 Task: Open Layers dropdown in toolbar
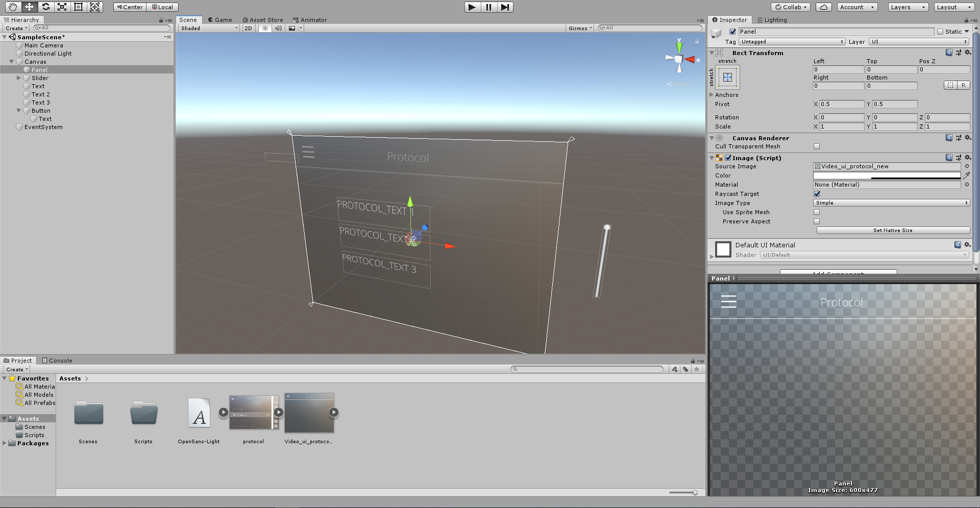tap(908, 7)
